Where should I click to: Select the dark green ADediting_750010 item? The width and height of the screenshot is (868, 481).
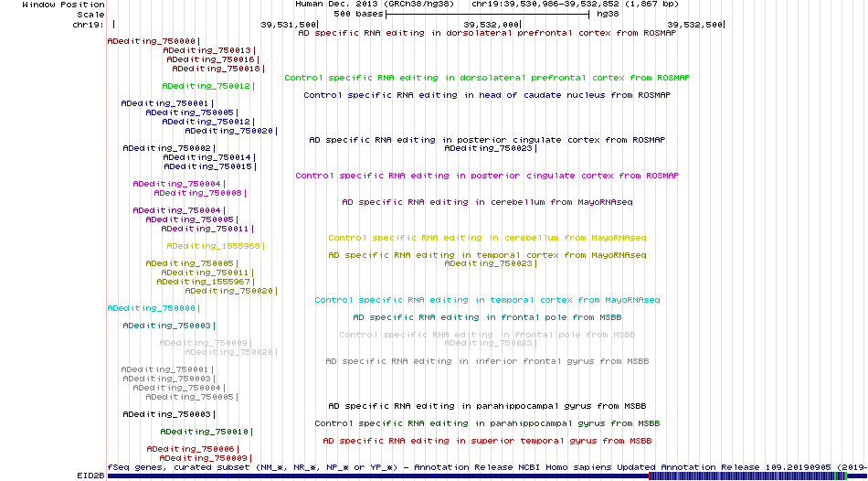(x=206, y=432)
